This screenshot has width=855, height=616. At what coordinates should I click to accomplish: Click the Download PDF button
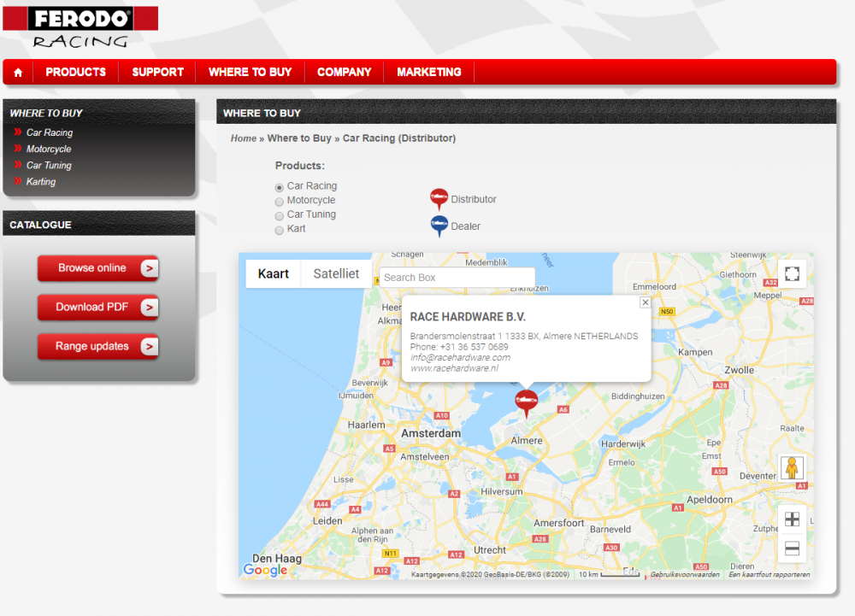pos(97,308)
